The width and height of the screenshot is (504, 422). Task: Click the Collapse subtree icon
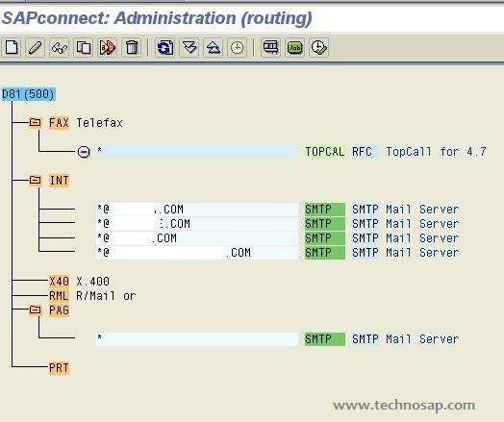214,47
